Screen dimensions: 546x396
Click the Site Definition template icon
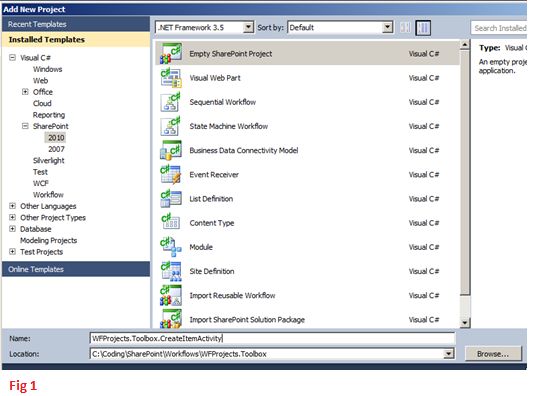click(x=171, y=271)
